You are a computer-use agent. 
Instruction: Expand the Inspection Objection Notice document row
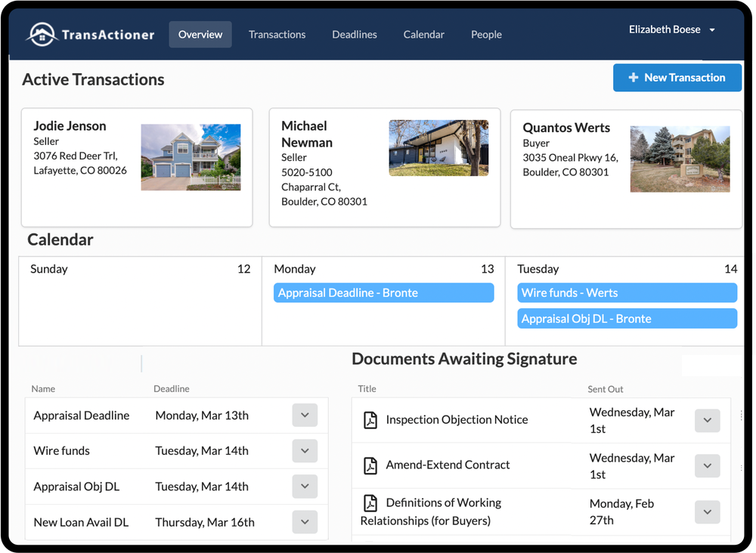coord(707,420)
